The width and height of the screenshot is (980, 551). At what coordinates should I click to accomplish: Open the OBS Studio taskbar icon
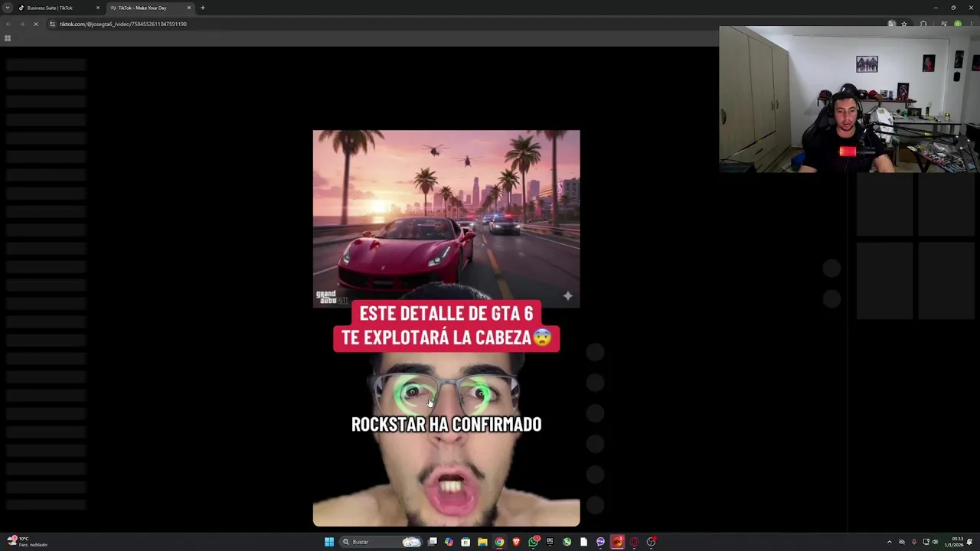[652, 542]
